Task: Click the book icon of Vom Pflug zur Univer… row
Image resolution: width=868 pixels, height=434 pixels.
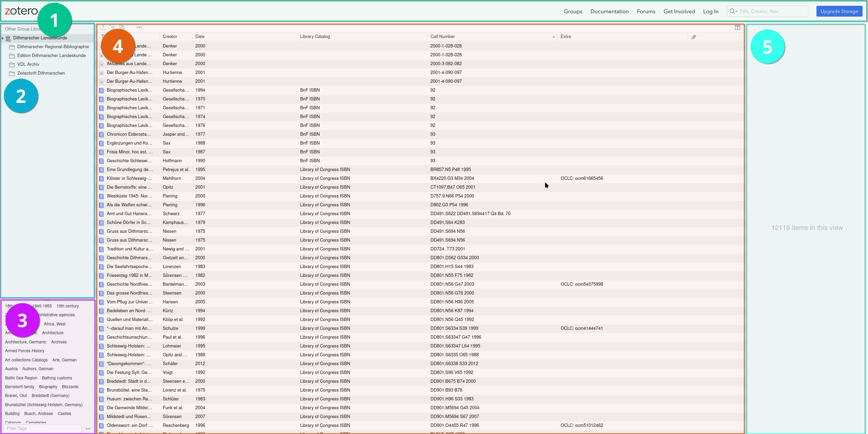Action: pyautogui.click(x=101, y=302)
